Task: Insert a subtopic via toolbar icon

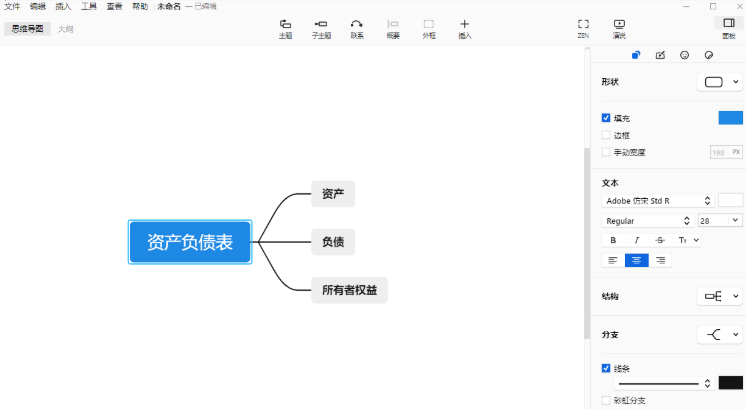Action: point(321,29)
